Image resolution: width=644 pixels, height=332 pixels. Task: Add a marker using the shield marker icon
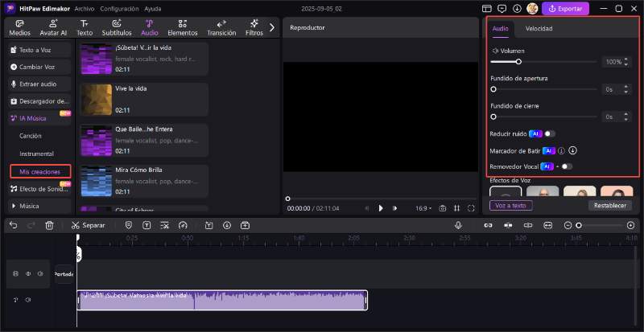coord(129,225)
